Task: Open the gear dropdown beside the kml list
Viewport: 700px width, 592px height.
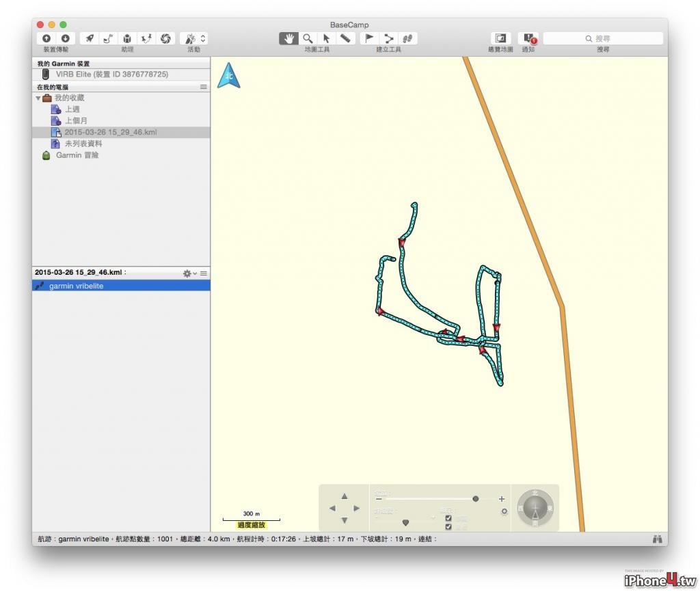Action: [x=190, y=273]
